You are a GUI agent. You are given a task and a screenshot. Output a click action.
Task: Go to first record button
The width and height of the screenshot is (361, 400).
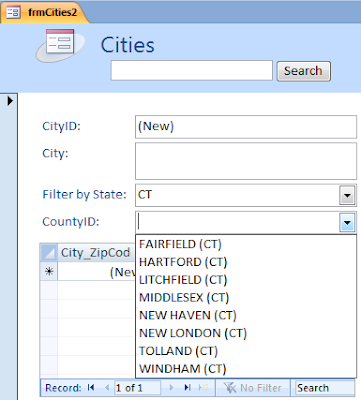pyautogui.click(x=91, y=388)
